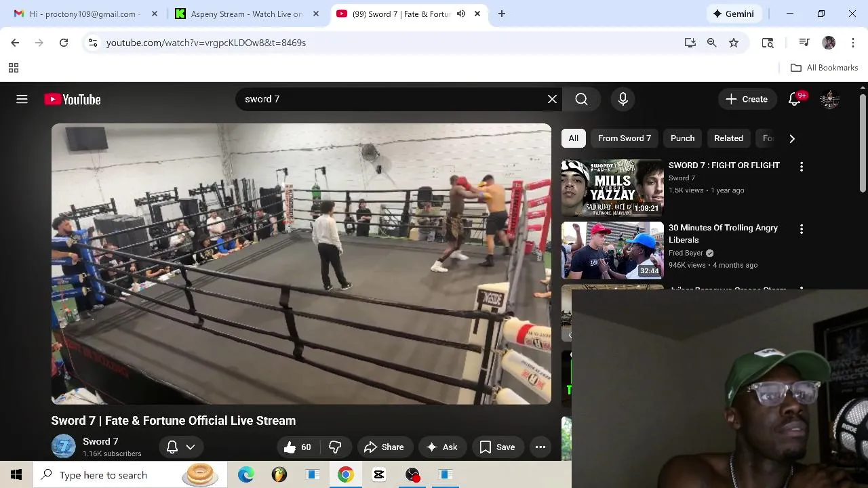The width and height of the screenshot is (868, 488).
Task: Open the Ask AI button
Action: coord(442,447)
